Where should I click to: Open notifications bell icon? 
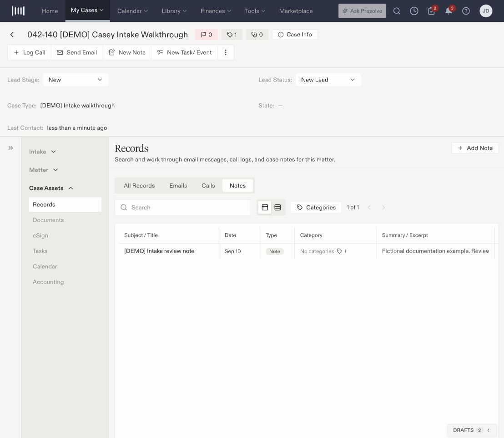pyautogui.click(x=449, y=11)
